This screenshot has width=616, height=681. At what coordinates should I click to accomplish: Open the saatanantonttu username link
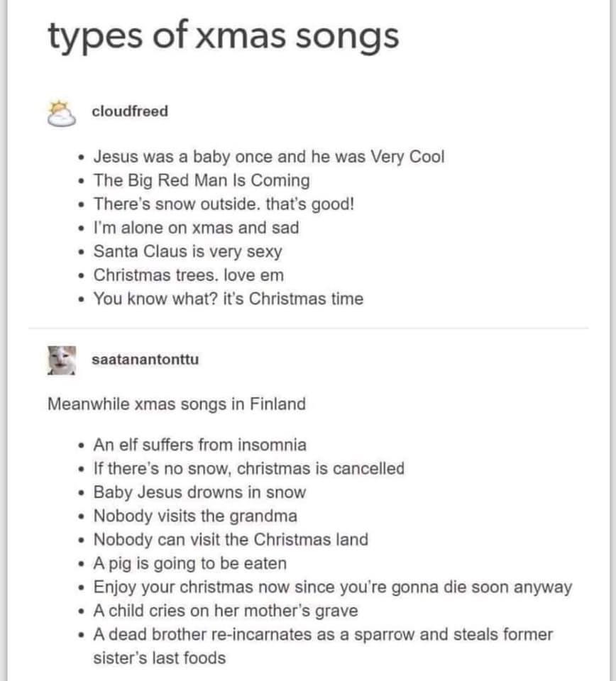click(145, 359)
